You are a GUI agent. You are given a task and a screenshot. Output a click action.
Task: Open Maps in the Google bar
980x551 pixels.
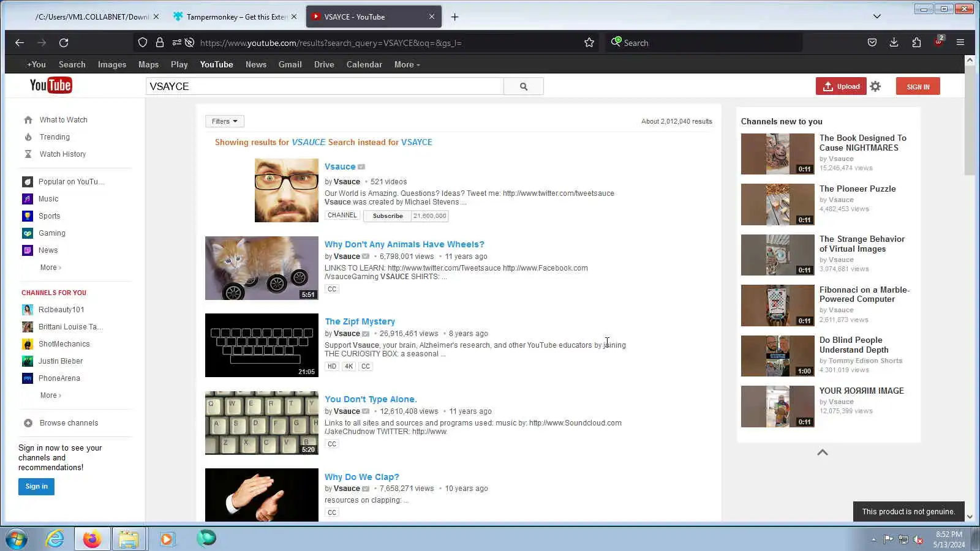tap(148, 64)
